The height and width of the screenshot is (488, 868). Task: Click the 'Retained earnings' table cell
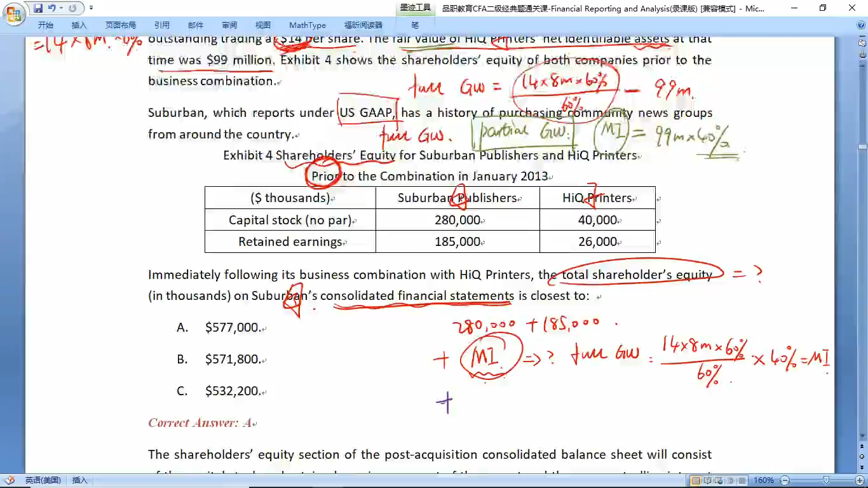point(290,242)
